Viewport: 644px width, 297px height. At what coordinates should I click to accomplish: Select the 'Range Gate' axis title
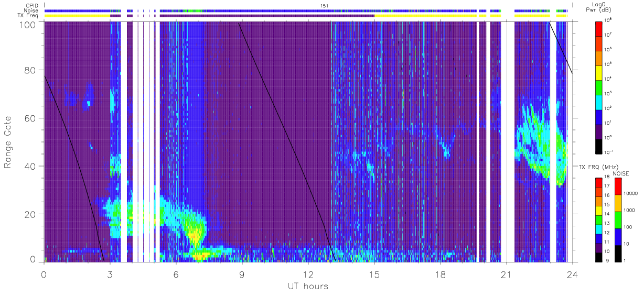tap(9, 142)
